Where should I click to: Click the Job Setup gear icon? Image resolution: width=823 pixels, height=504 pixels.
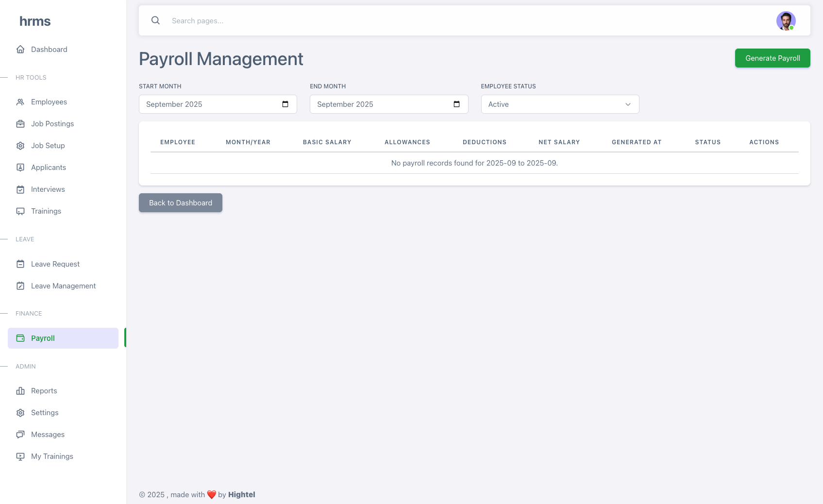[20, 146]
